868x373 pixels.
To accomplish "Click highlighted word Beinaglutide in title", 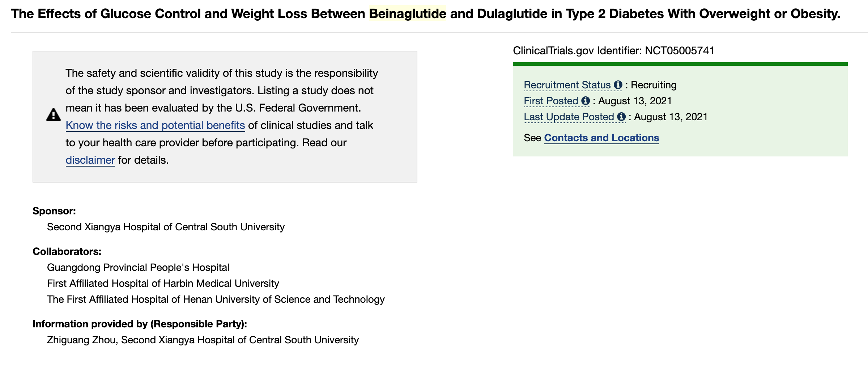I will point(407,14).
